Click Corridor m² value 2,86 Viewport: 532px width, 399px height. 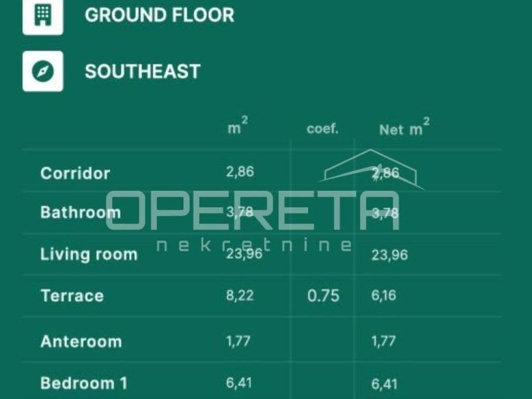[x=240, y=171]
